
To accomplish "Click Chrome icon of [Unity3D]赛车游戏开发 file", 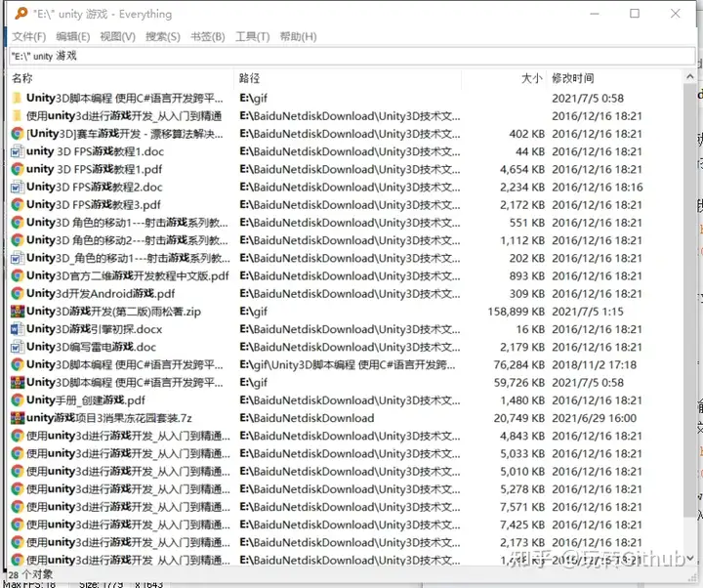I will 17,134.
